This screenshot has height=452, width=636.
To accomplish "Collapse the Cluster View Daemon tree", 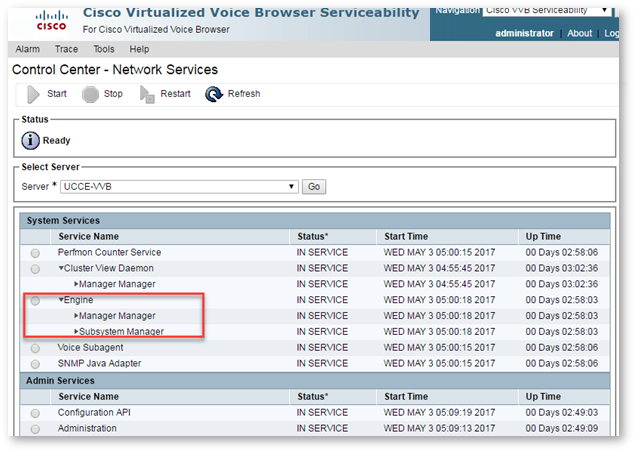I will [x=61, y=268].
